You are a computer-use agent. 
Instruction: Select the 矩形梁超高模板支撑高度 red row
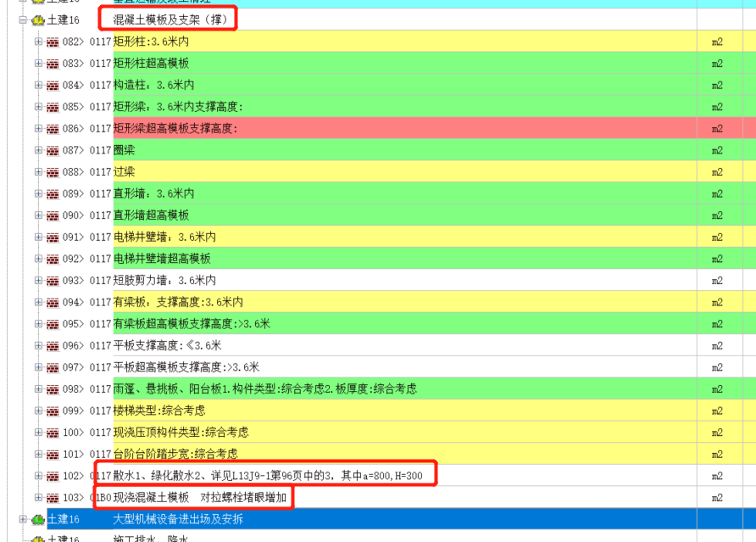click(405, 128)
